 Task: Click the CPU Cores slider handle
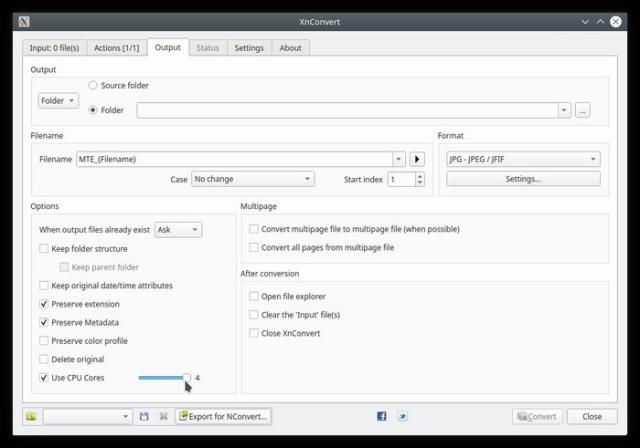186,377
